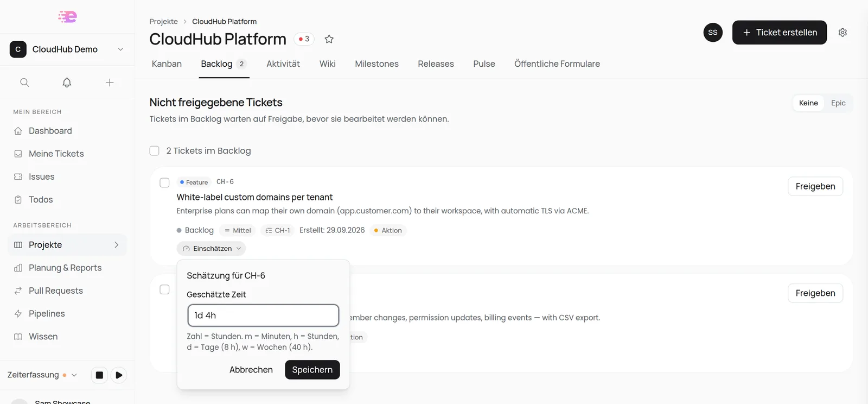Cancel the estimate with Abbrechen

(x=251, y=370)
